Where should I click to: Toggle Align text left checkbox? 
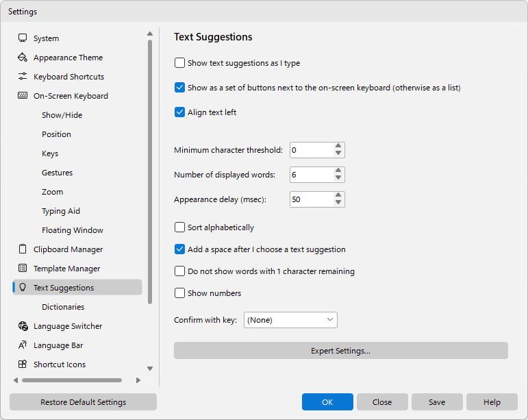[179, 112]
